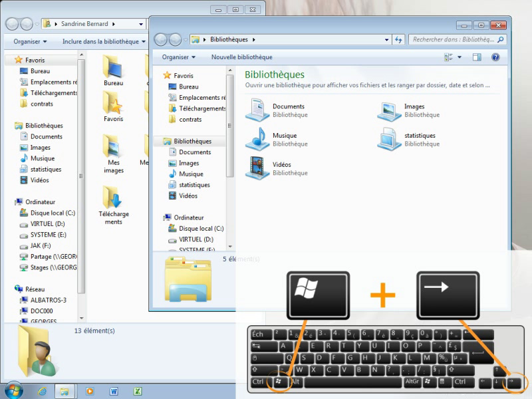532x399 pixels.
Task: Select Favoris in the Bibliothèques window navigation pane
Action: [184, 75]
